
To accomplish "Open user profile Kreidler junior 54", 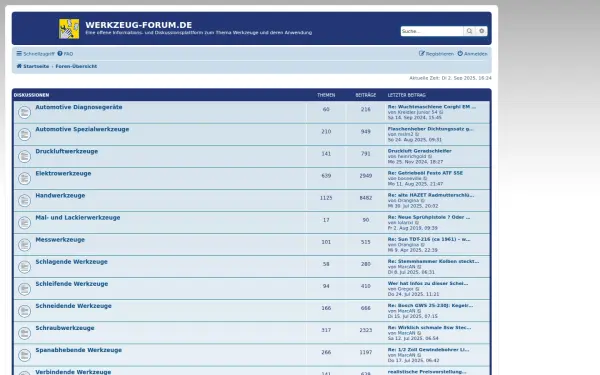I will (417, 112).
